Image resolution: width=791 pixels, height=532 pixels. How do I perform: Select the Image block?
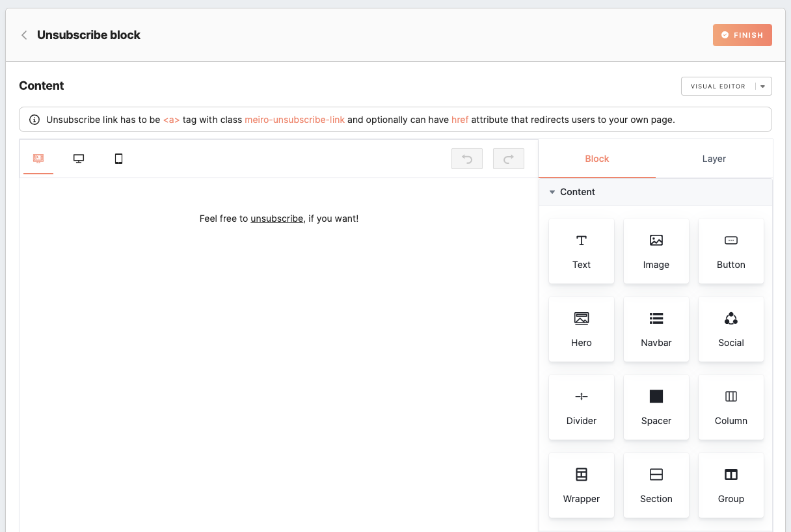click(656, 251)
